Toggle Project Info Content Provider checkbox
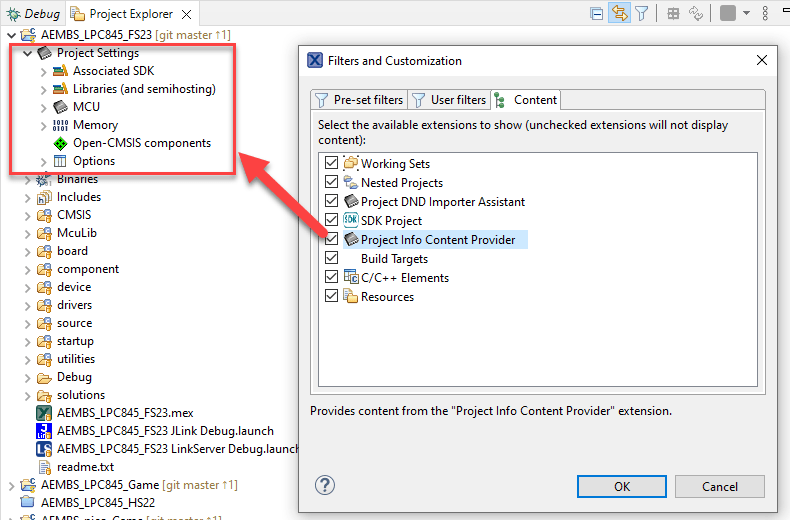 pyautogui.click(x=332, y=240)
